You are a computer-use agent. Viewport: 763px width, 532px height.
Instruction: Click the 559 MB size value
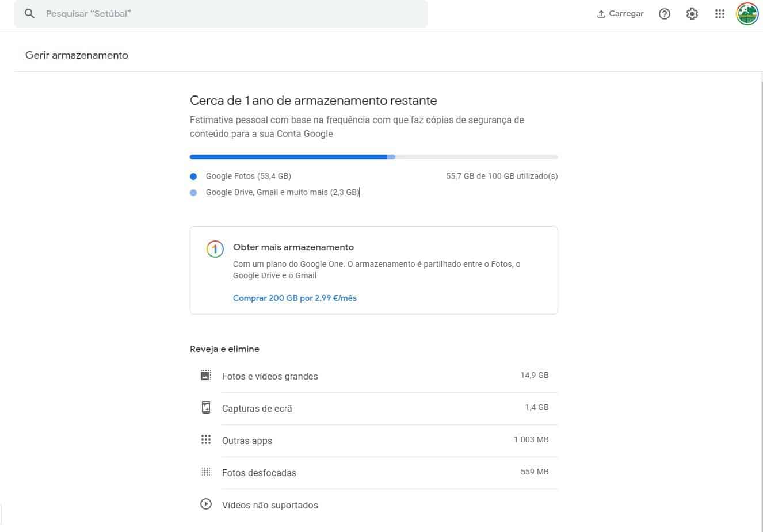click(x=535, y=472)
